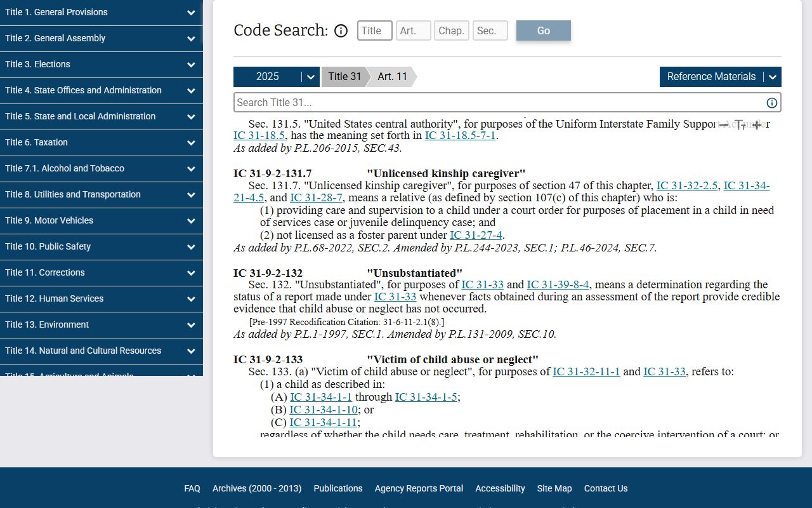Follow the IC 31-32-2.5 link

tap(687, 186)
